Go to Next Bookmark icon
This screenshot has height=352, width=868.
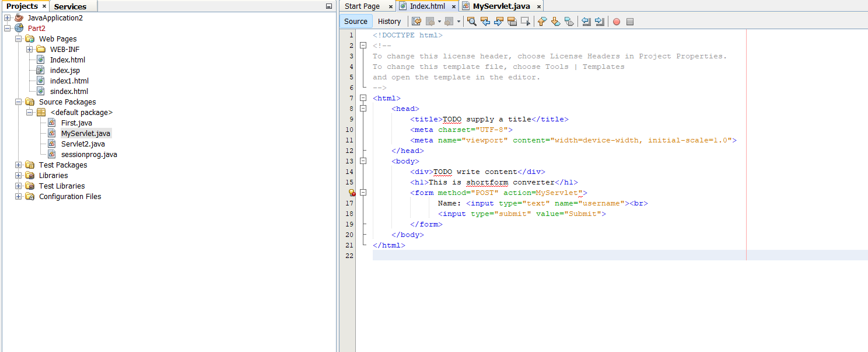coord(555,22)
